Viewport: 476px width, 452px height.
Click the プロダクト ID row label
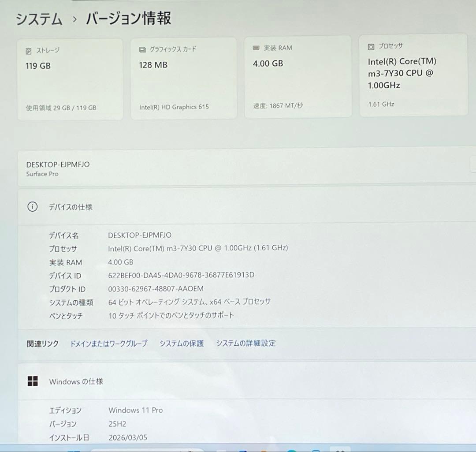(x=67, y=289)
